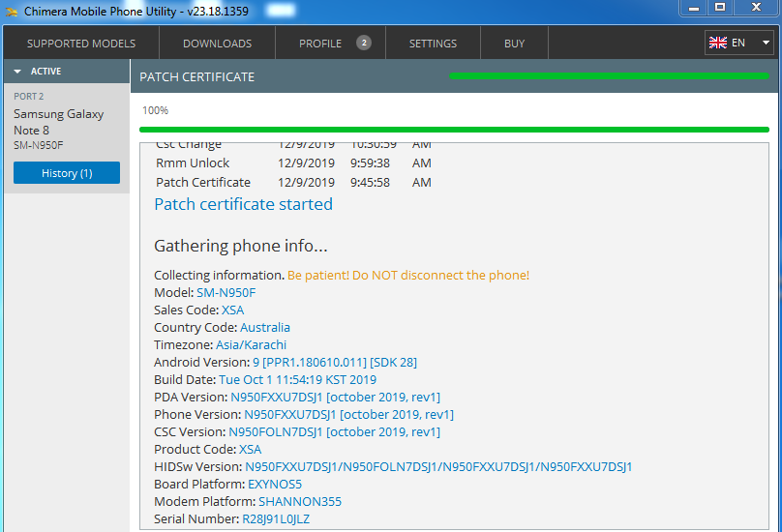
Task: Click the Patch Certificate header progress bar
Action: 609,76
